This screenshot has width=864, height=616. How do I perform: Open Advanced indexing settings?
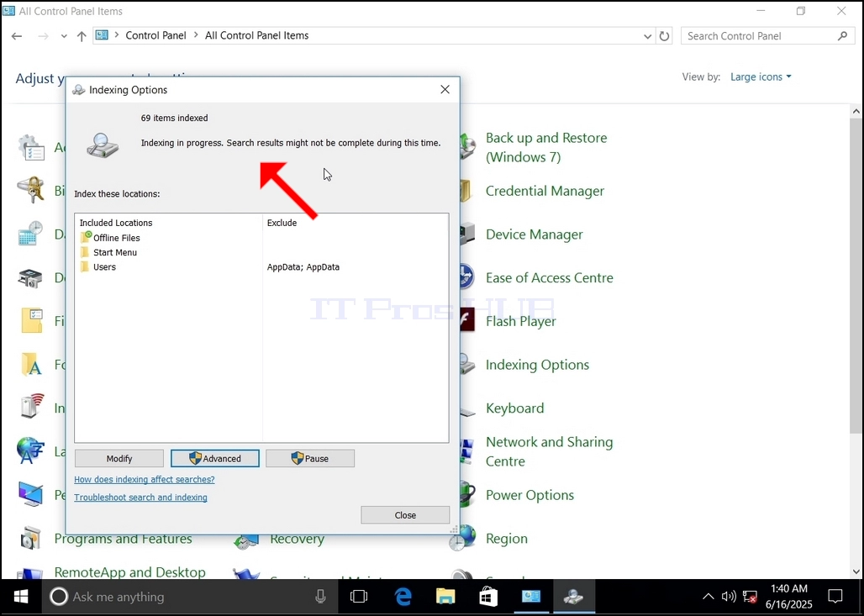215,458
